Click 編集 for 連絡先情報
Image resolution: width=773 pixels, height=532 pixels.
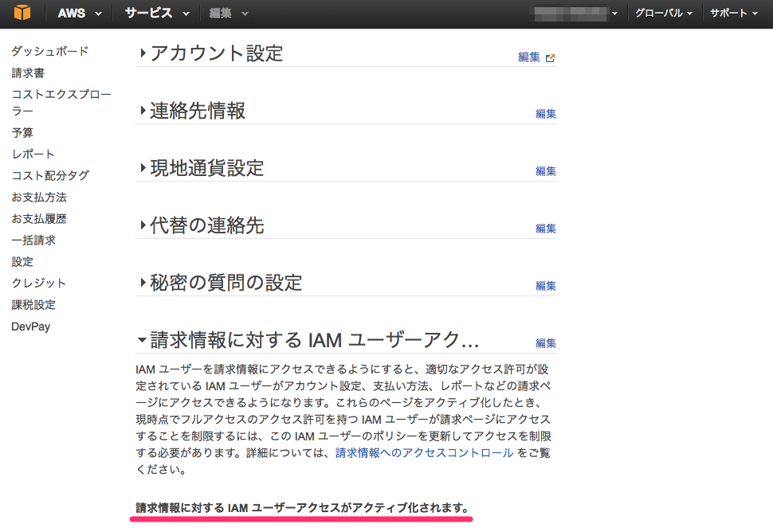click(546, 114)
